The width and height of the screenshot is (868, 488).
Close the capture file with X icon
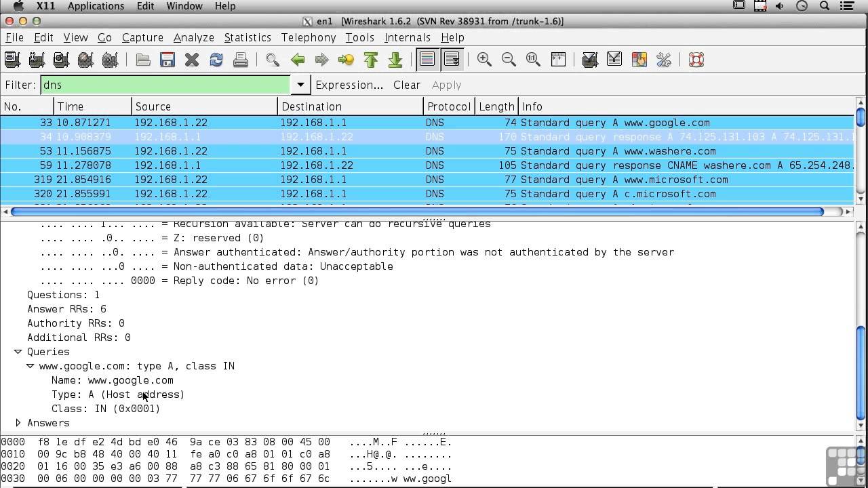point(192,60)
